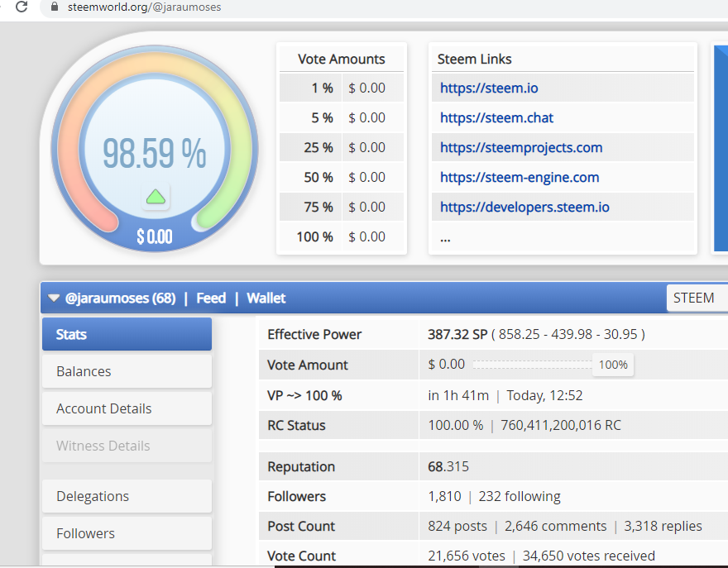Screen dimensions: 728x568
Task: Open the https://developers.steem.io link
Action: (x=524, y=207)
